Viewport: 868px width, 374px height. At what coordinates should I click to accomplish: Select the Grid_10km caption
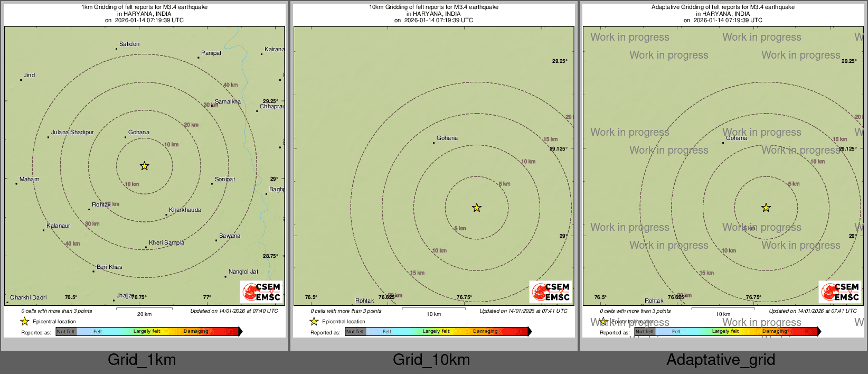(431, 360)
